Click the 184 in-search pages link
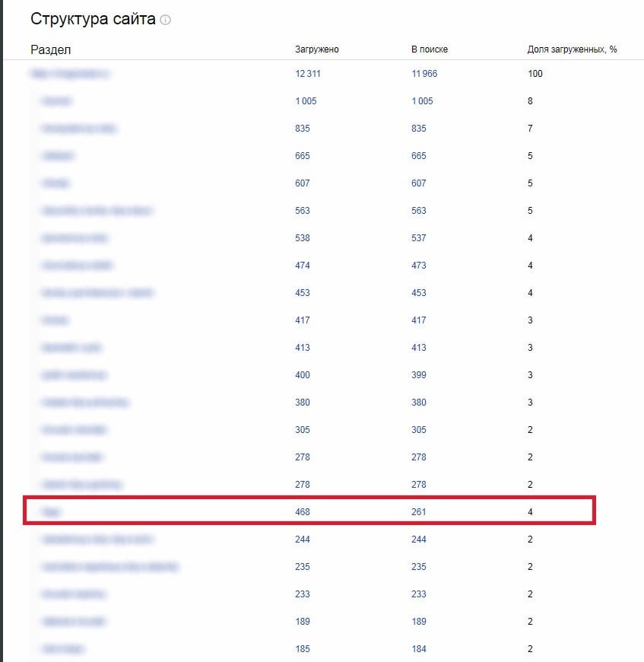Viewport: 644px width, 662px height. click(419, 649)
